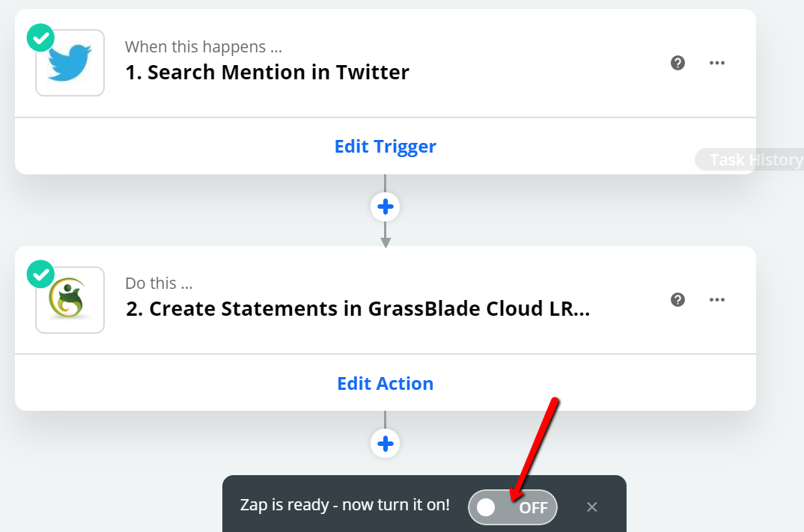The image size is (804, 532).
Task: Dismiss the 'Zap is ready' notification bar
Action: point(591,507)
